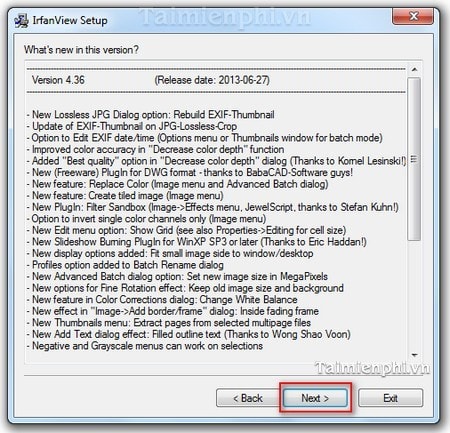Click line 'New Edit menu option: Show Grid'

coord(186,230)
